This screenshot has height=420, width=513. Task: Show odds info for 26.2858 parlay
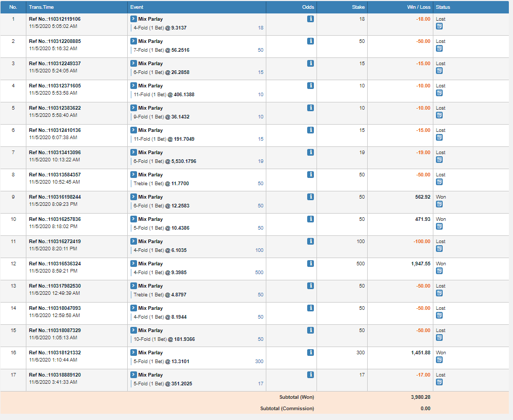pos(310,64)
